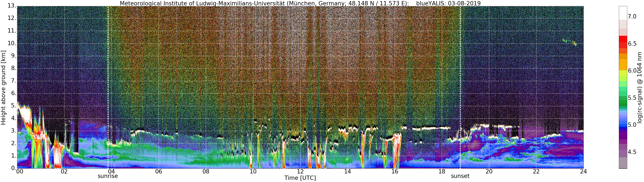Click the x-axis tick label '18'
Screen dimensions: 644x182
pyautogui.click(x=442, y=172)
